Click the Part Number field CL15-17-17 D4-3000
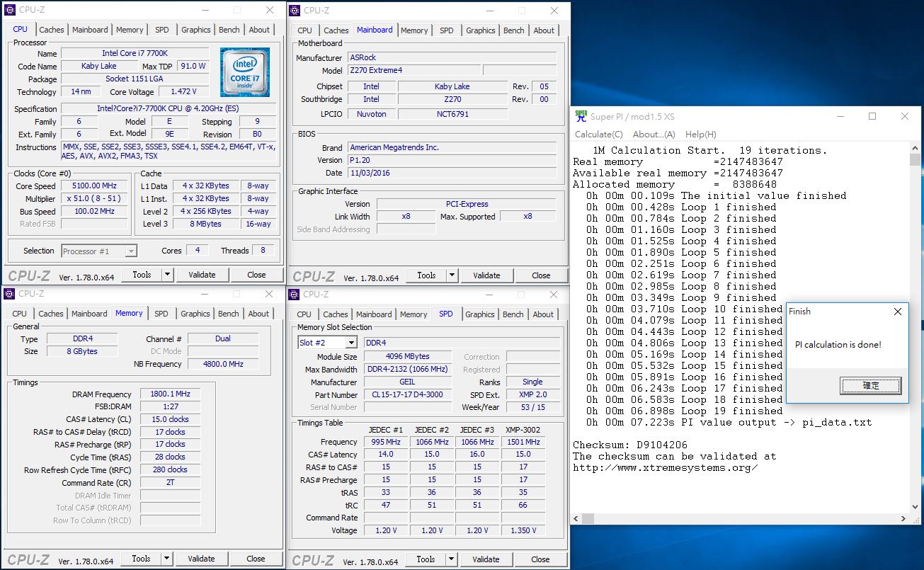The height and width of the screenshot is (570, 924). click(x=408, y=395)
